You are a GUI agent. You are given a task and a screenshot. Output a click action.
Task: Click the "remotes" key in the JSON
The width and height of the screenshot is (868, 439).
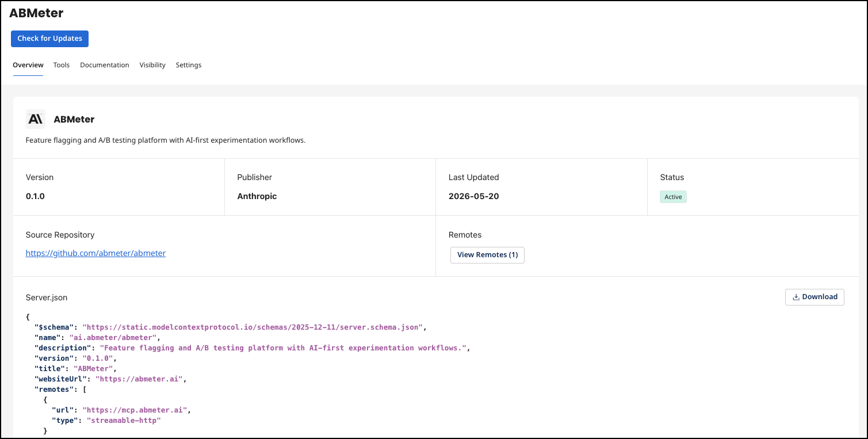(53, 390)
